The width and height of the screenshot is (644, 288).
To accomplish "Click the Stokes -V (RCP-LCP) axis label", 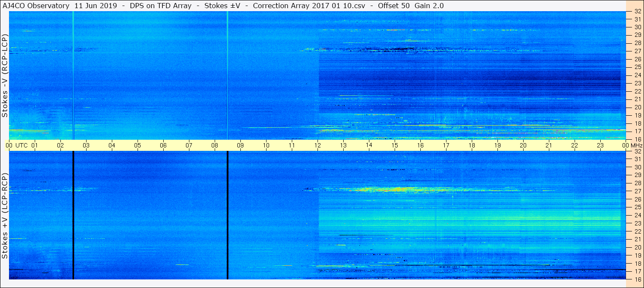I will (x=5, y=76).
